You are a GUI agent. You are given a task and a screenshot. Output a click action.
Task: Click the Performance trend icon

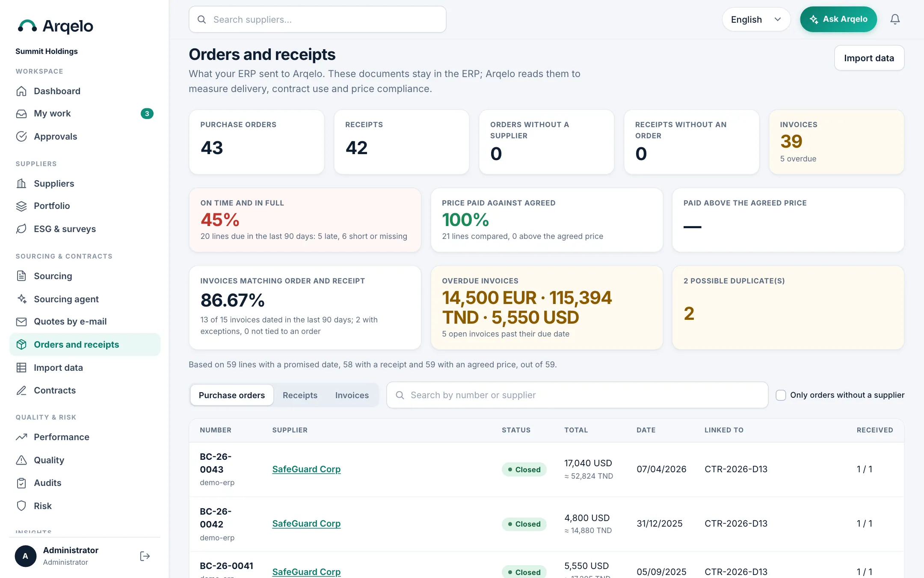pos(21,437)
